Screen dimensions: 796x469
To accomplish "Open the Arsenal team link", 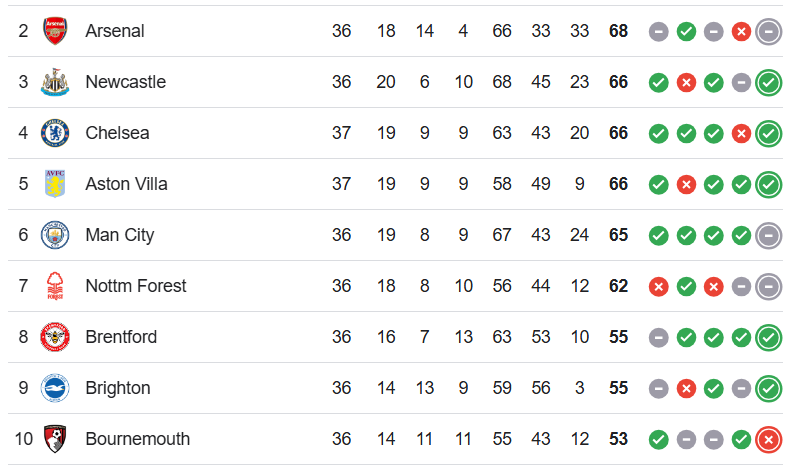I will 115,31.
